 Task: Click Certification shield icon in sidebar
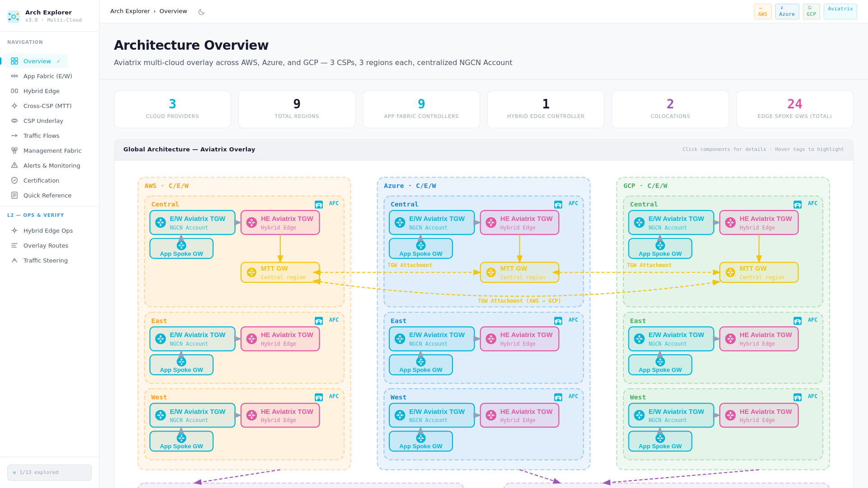(x=14, y=180)
